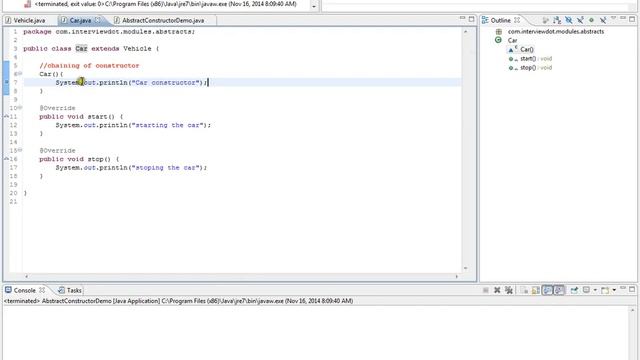The width and height of the screenshot is (640, 360).
Task: Select the Car class in Outline
Action: (512, 40)
